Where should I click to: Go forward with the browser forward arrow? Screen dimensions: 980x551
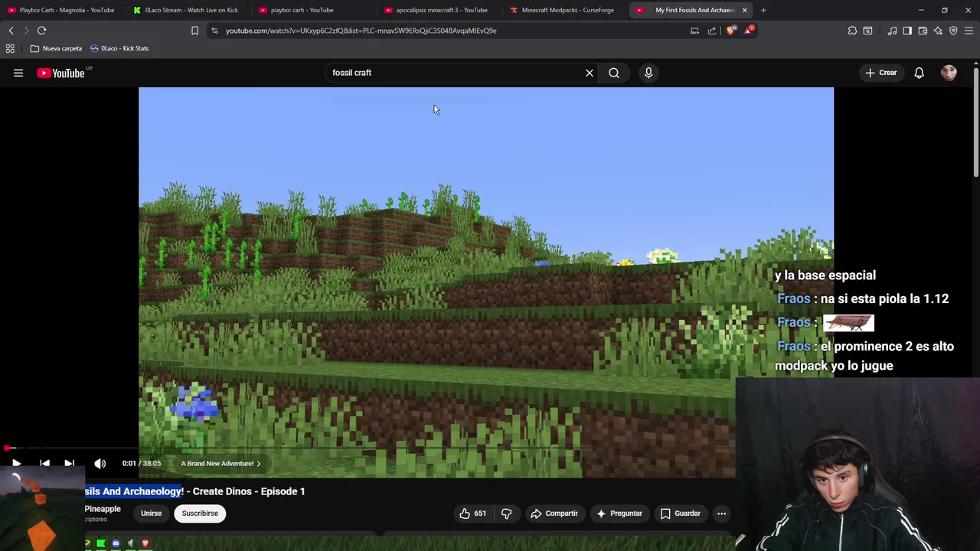point(26,31)
